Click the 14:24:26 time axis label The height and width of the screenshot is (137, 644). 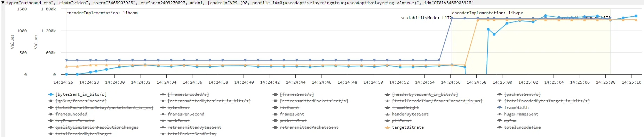tap(63, 82)
